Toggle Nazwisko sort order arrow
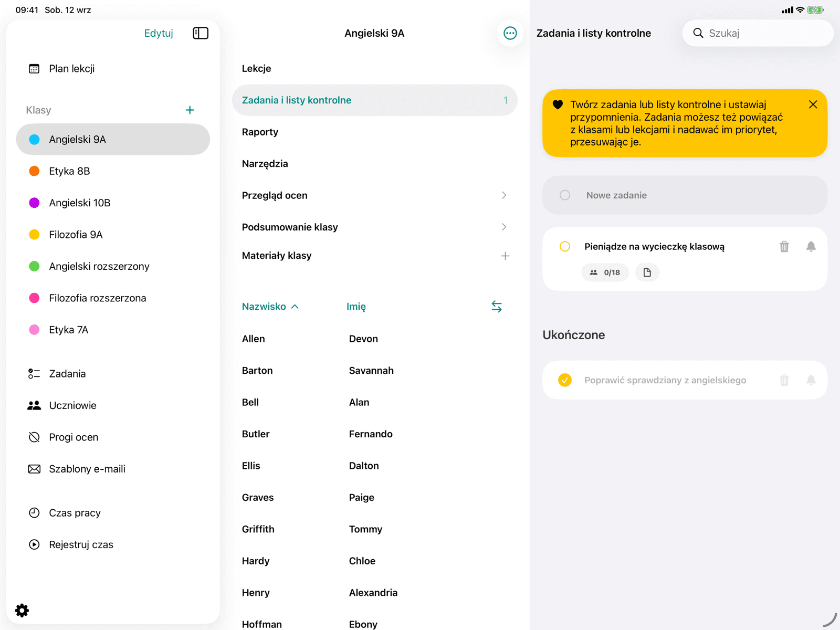This screenshot has height=630, width=840. 295,307
